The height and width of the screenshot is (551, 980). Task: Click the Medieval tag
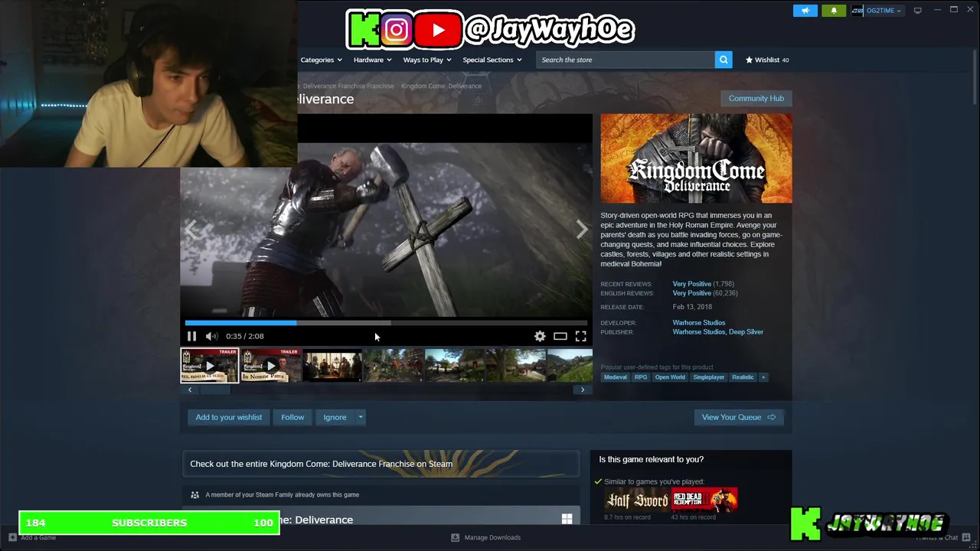[615, 377]
